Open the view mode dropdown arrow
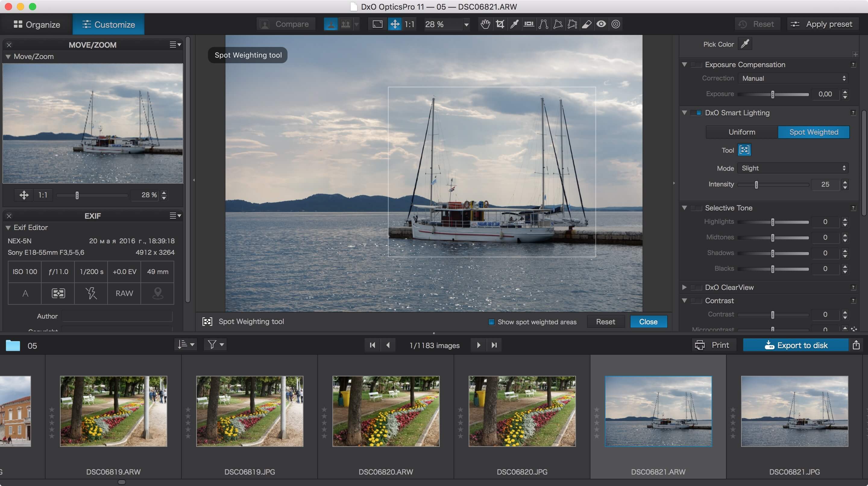This screenshot has height=486, width=868. click(x=356, y=24)
